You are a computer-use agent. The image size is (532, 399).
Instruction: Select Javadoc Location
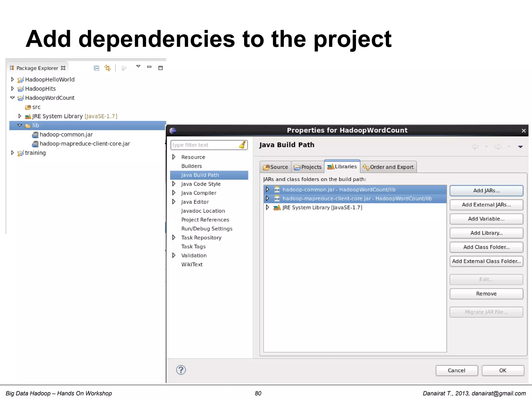203,211
